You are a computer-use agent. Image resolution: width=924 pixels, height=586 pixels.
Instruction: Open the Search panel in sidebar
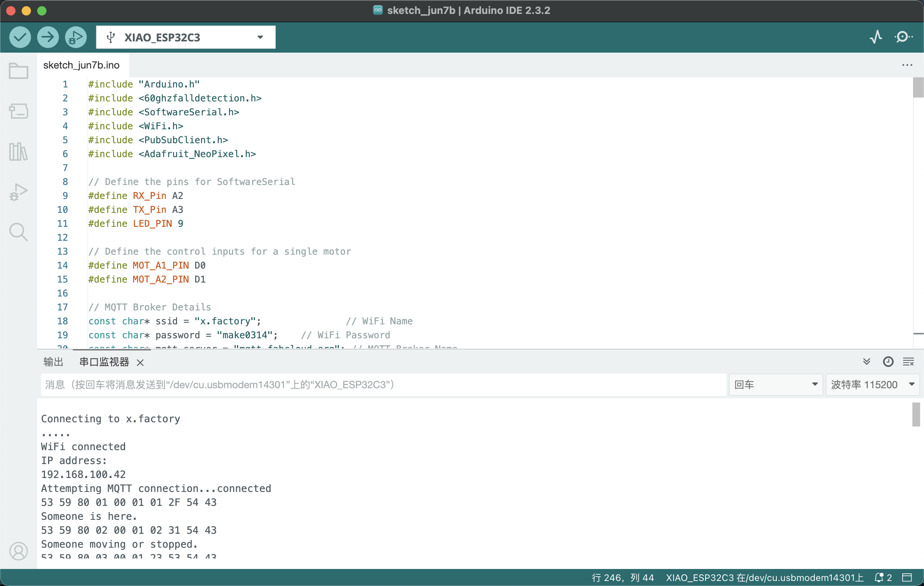[x=19, y=232]
